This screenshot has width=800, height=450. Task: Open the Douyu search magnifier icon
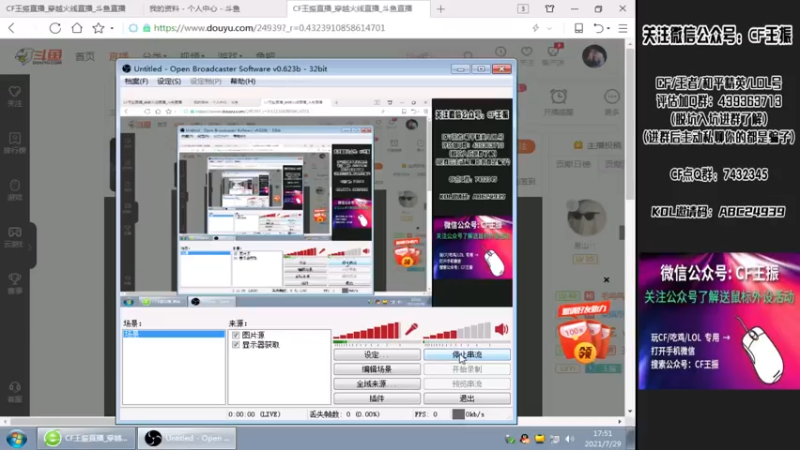[x=468, y=55]
